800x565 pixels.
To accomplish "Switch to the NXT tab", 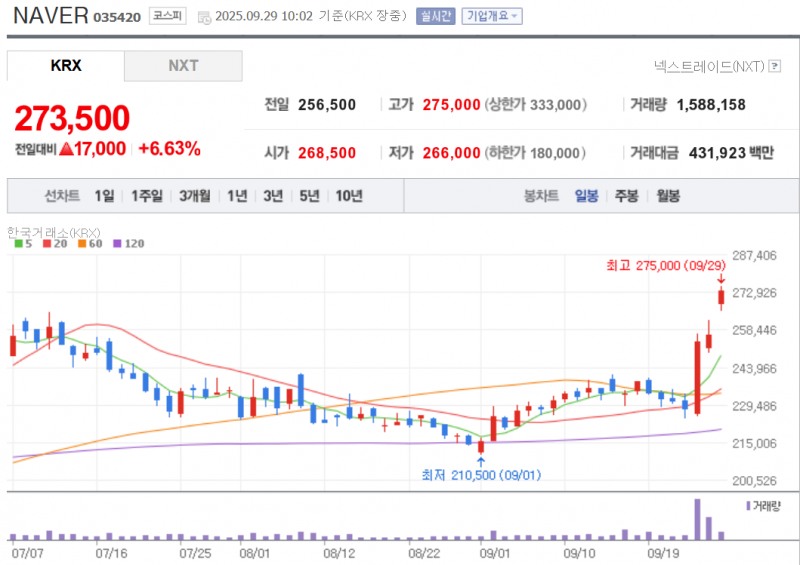I will (183, 66).
